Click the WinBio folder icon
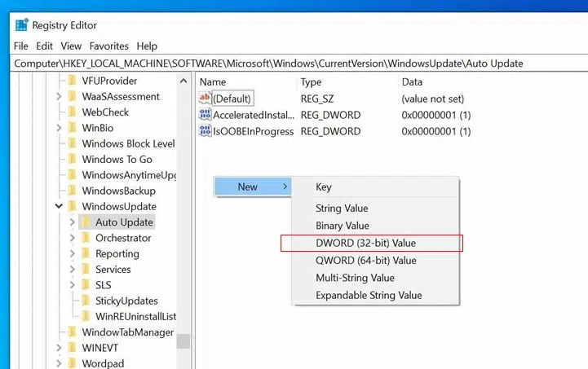Screen dimensions: 588x369 pyautogui.click(x=73, y=128)
